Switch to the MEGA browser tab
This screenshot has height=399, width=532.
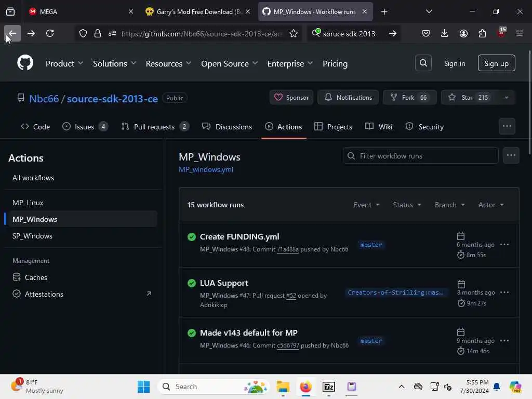pyautogui.click(x=79, y=12)
